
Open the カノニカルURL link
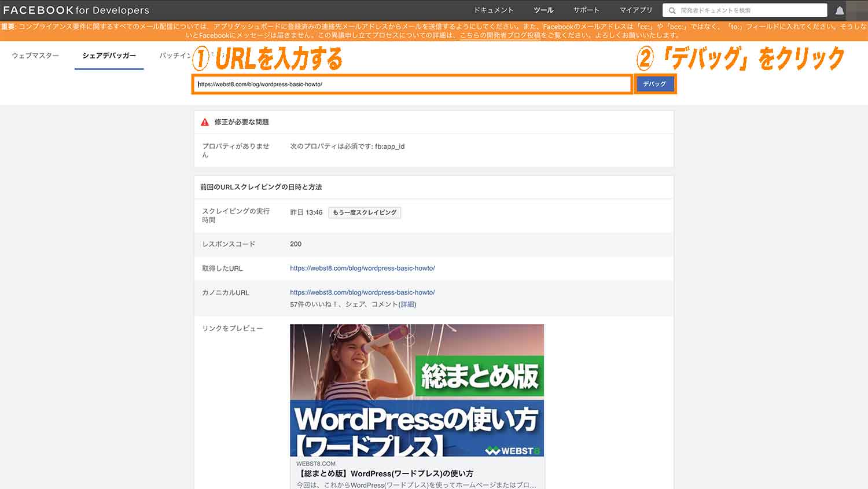click(362, 293)
